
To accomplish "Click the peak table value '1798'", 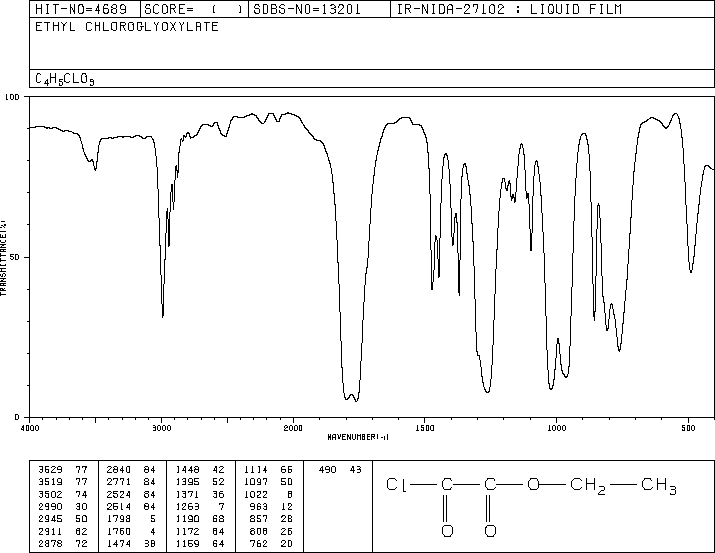I will (118, 519).
